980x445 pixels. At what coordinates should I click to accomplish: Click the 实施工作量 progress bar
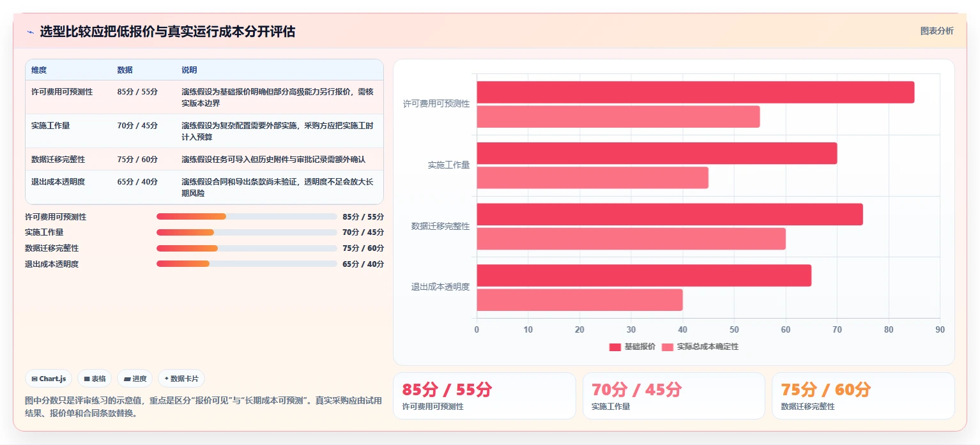247,232
